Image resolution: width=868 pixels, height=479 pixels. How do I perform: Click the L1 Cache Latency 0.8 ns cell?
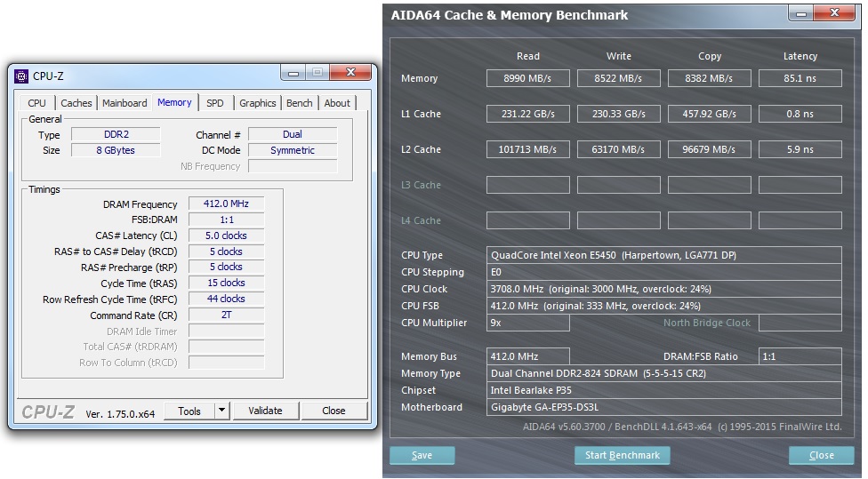tap(800, 114)
